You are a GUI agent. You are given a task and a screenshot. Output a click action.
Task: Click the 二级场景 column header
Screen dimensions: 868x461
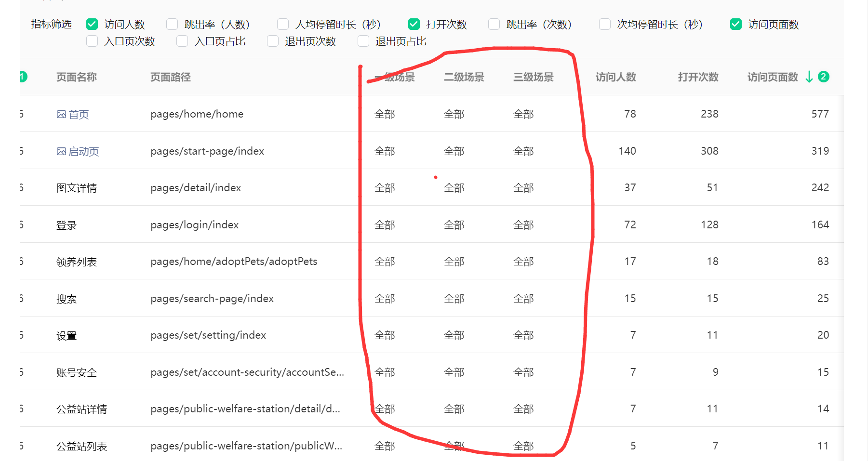[x=464, y=77]
